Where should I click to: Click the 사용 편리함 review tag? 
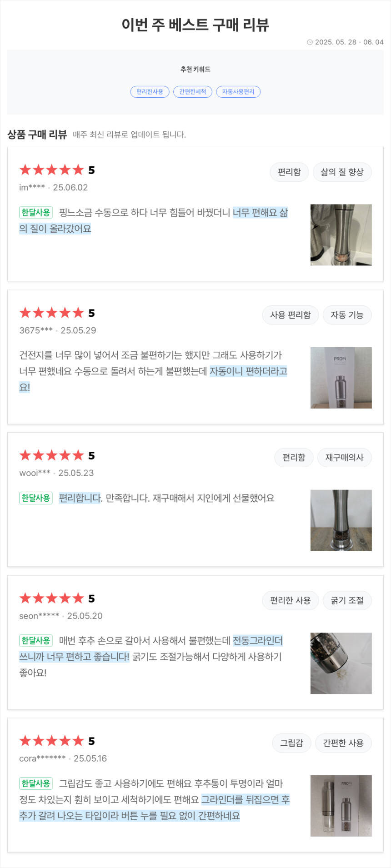(x=291, y=315)
